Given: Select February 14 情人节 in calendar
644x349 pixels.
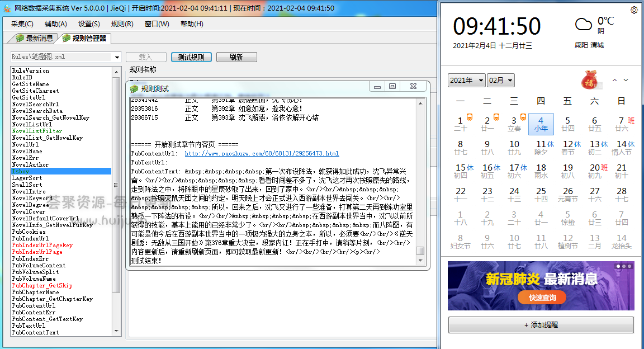Looking at the screenshot, I should [622, 148].
